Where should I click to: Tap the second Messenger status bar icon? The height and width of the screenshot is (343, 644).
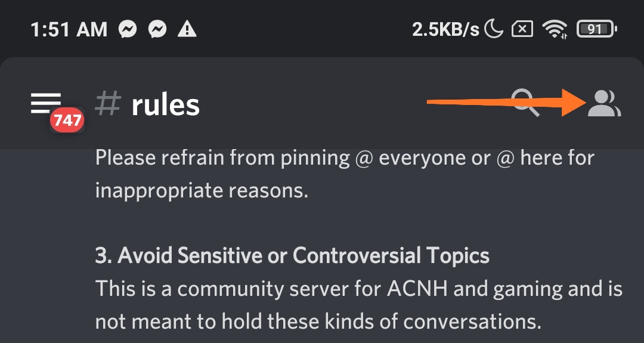(158, 29)
